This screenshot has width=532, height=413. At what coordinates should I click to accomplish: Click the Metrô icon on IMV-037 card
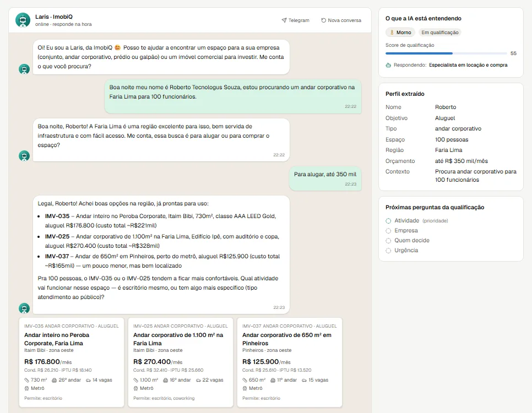(245, 388)
